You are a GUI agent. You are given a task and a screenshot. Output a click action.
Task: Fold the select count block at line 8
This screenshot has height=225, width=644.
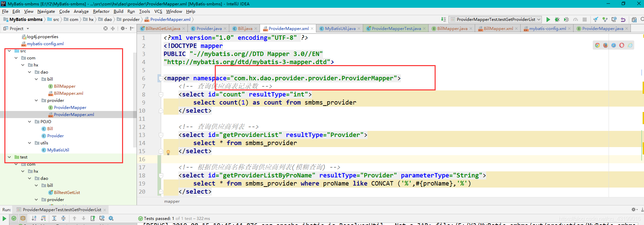[x=161, y=94]
